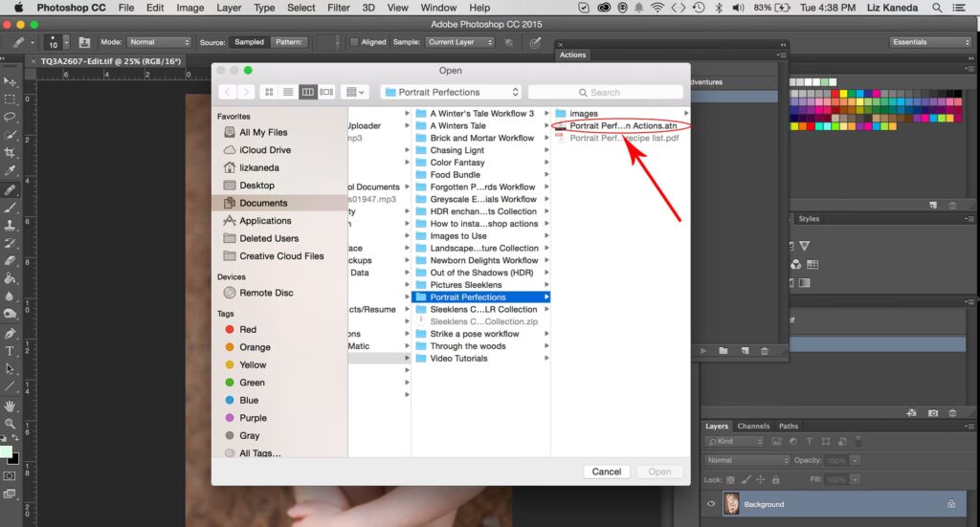
Task: Open the Filter menu
Action: [338, 8]
